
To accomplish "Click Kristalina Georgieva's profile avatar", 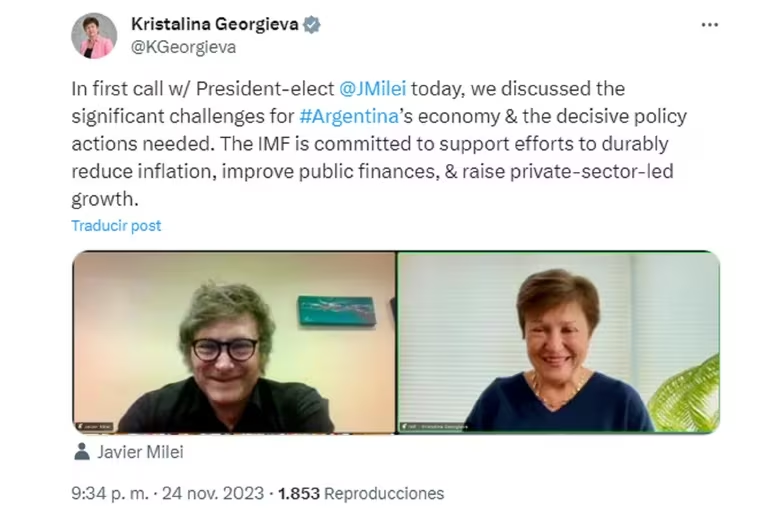I will coord(94,35).
